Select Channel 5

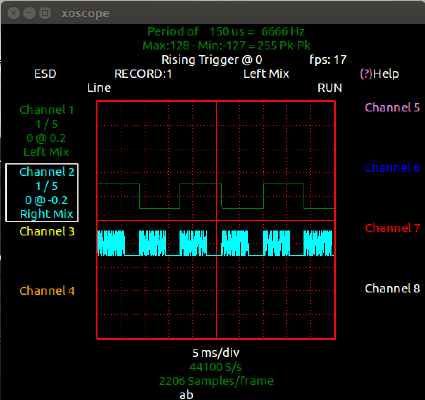[x=392, y=107]
